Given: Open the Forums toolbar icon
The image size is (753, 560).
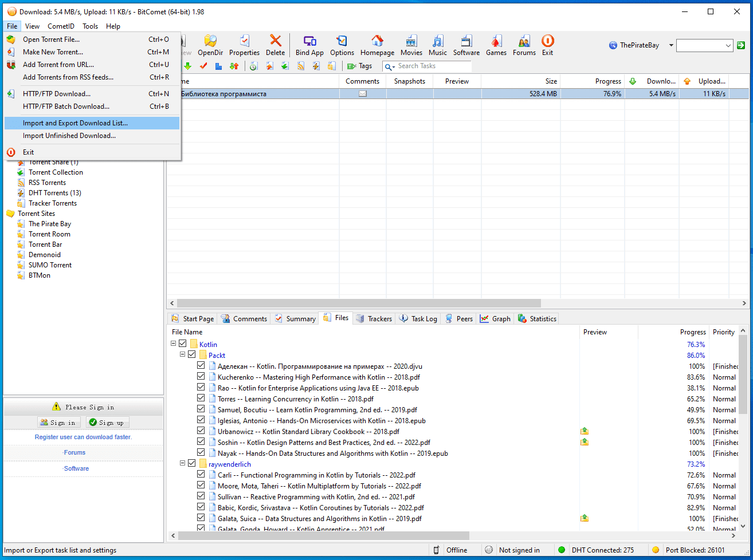Looking at the screenshot, I should coord(524,45).
